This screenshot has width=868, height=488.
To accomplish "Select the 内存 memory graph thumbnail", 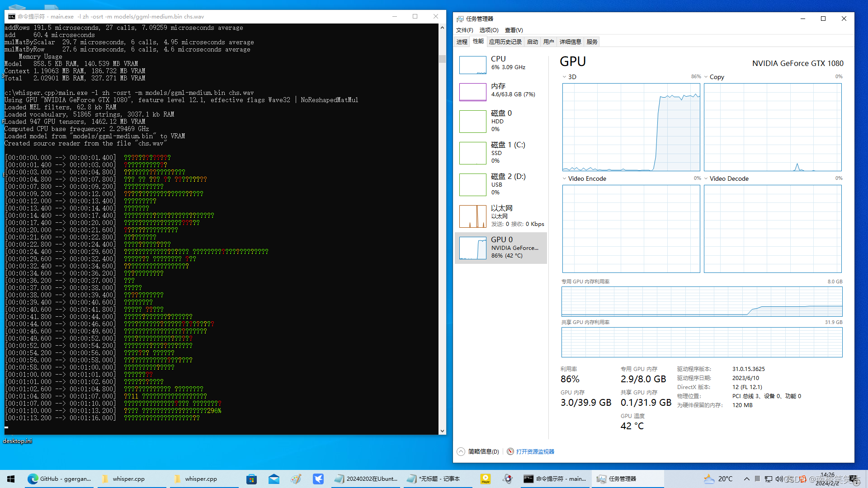I will (472, 92).
